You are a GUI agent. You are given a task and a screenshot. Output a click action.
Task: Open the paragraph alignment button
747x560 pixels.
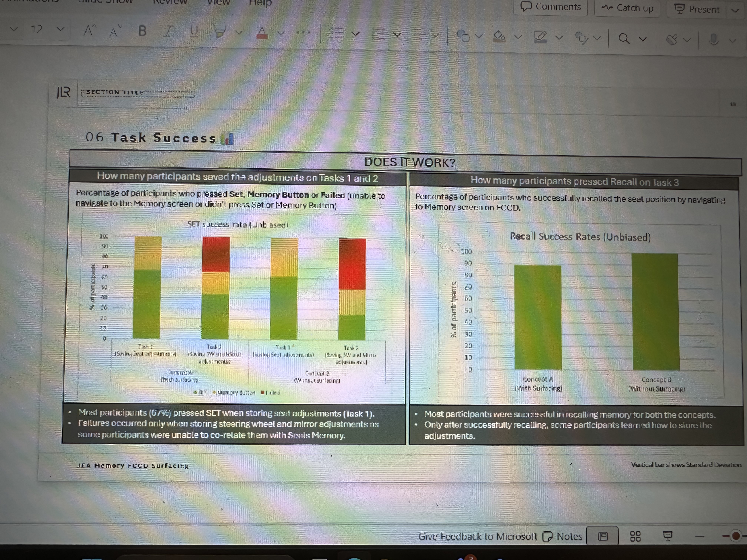[419, 34]
